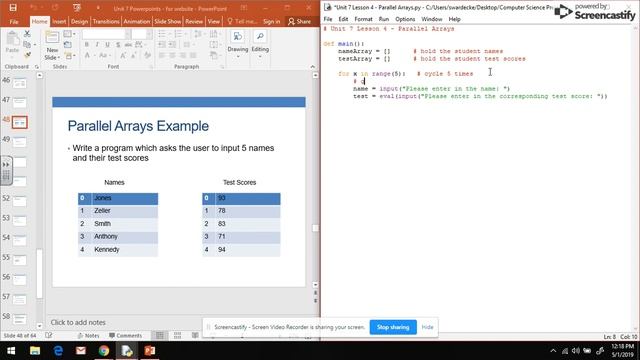Image resolution: width=640 pixels, height=360 pixels.
Task: Open the Section dropdown in Slides group
Action: [70, 55]
